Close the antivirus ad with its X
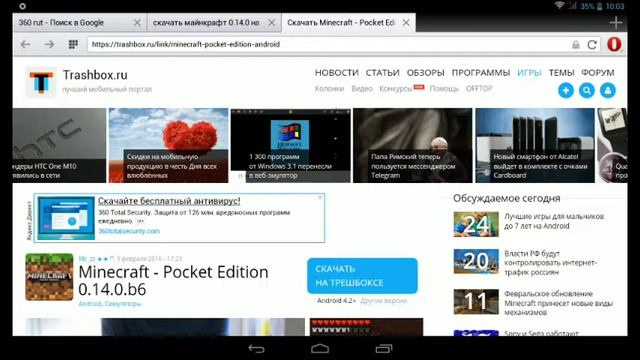Viewport: 640px width, 360px height. pos(320,198)
